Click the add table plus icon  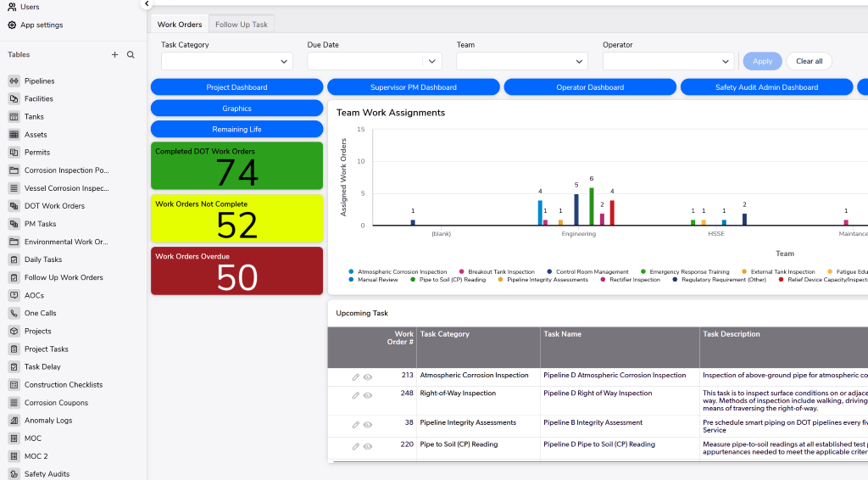tap(115, 54)
